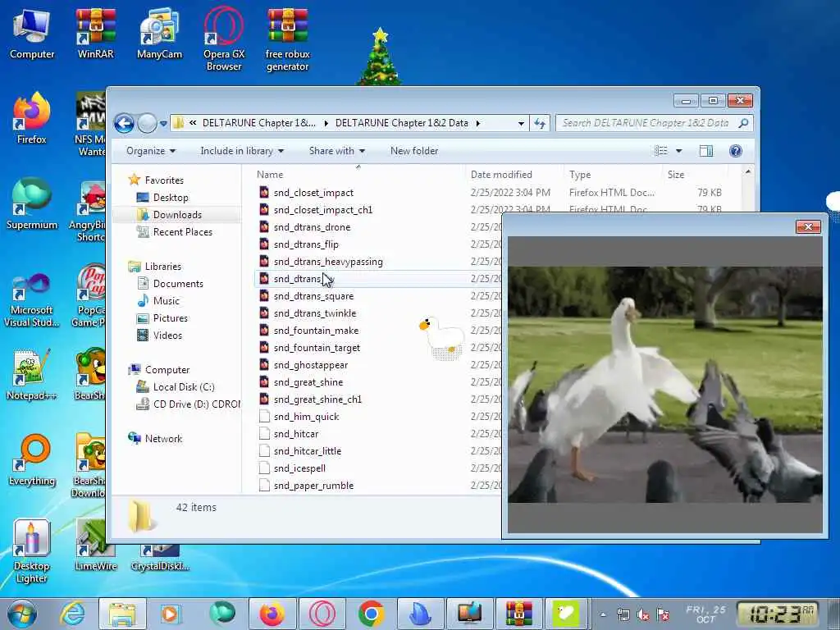The width and height of the screenshot is (840, 630).
Task: Select the Documents library
Action: pos(178,284)
